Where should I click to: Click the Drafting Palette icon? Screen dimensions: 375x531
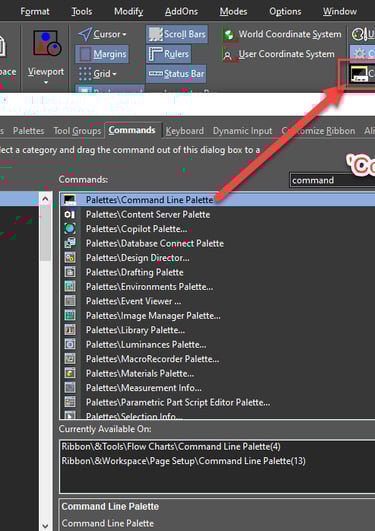(70, 272)
